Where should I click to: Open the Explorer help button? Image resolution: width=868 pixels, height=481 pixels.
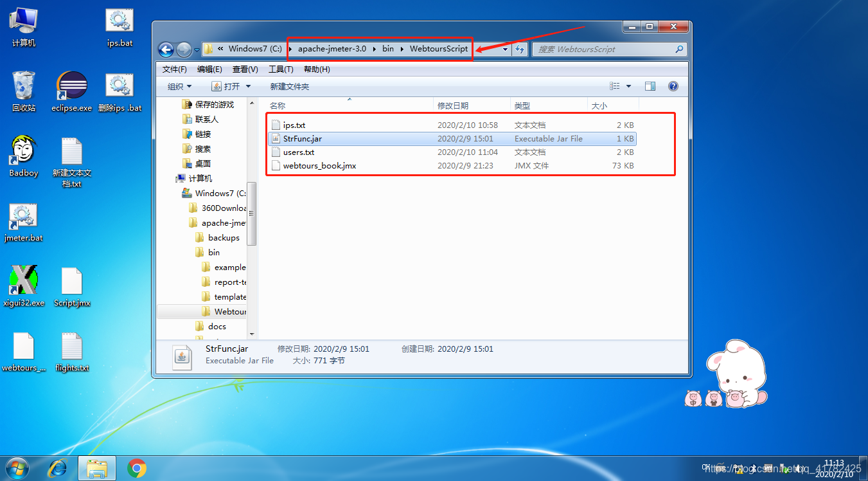[673, 86]
